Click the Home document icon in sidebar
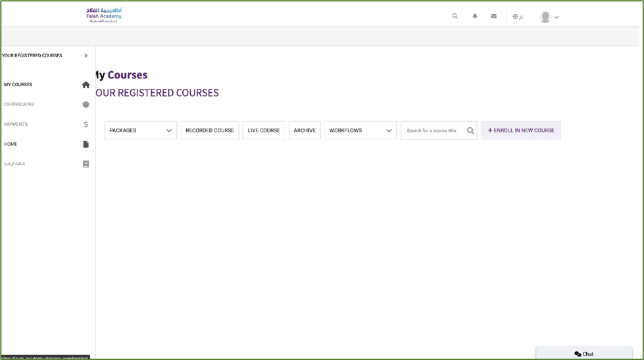 86,144
